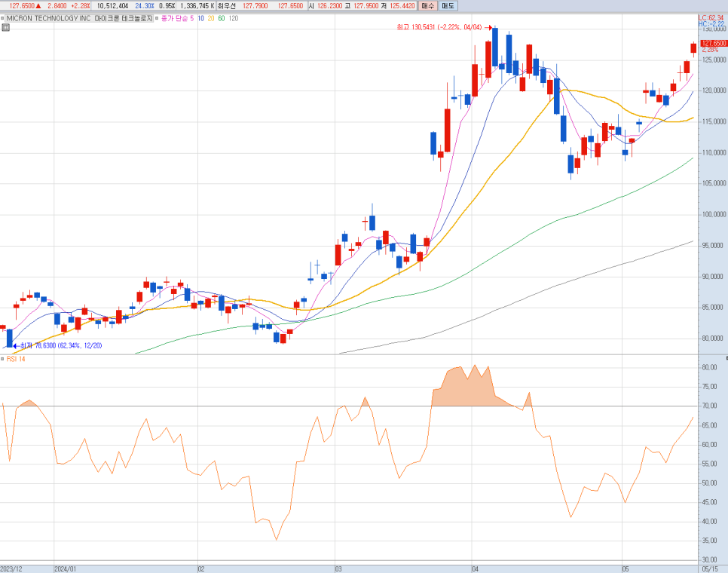This screenshot has height=573, width=728.
Task: Click the gray 120 moving average label
Action: click(234, 19)
